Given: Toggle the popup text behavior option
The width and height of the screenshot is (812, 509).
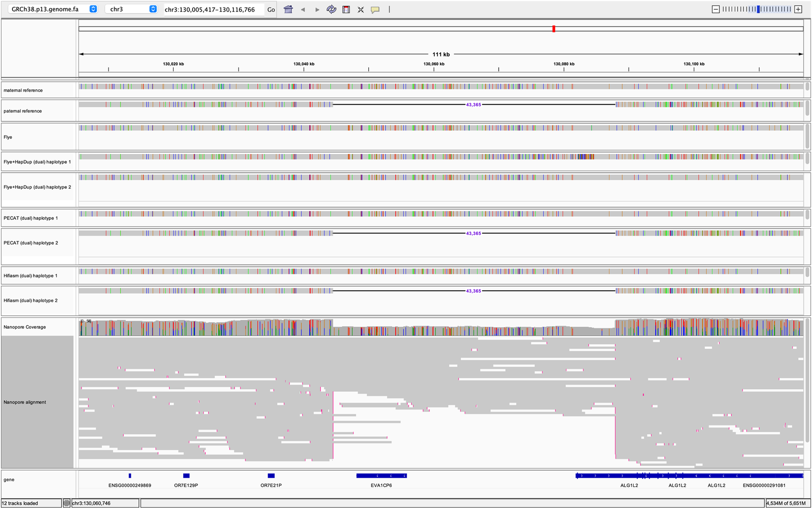Looking at the screenshot, I should click(375, 9).
